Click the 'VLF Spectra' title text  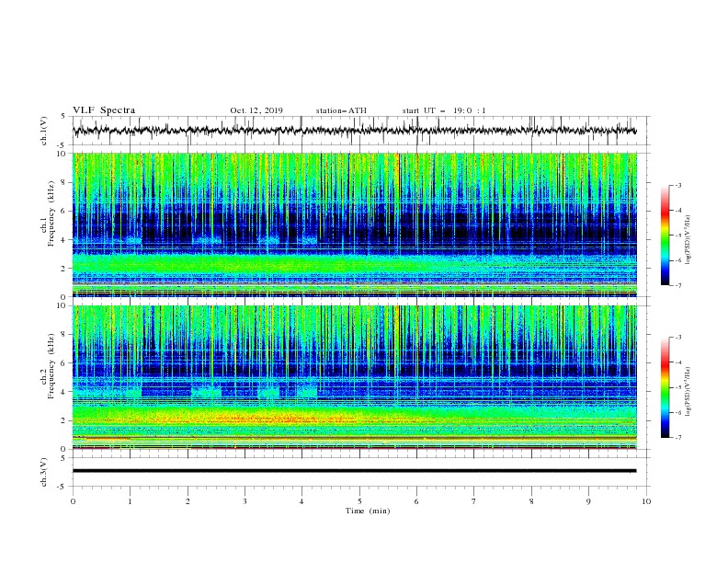[x=104, y=110]
